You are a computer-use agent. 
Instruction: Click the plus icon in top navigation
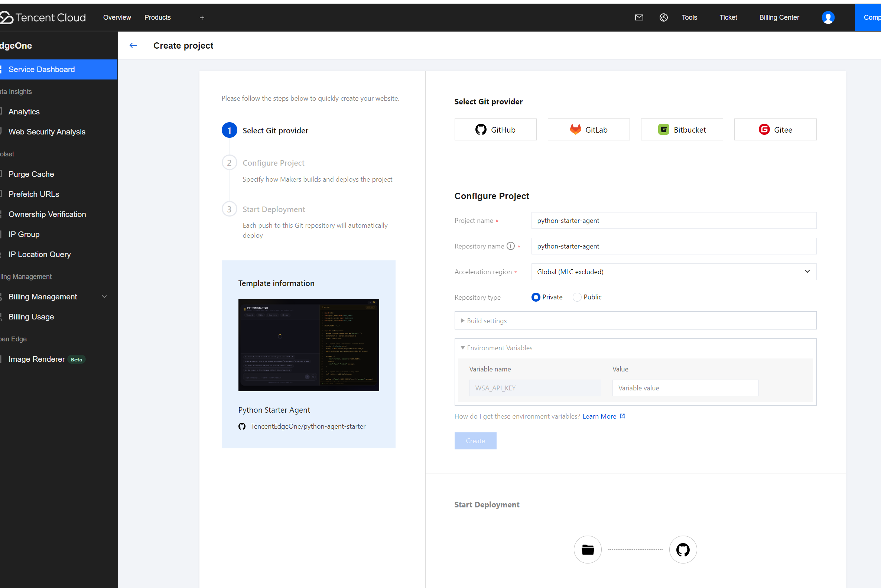pos(202,17)
